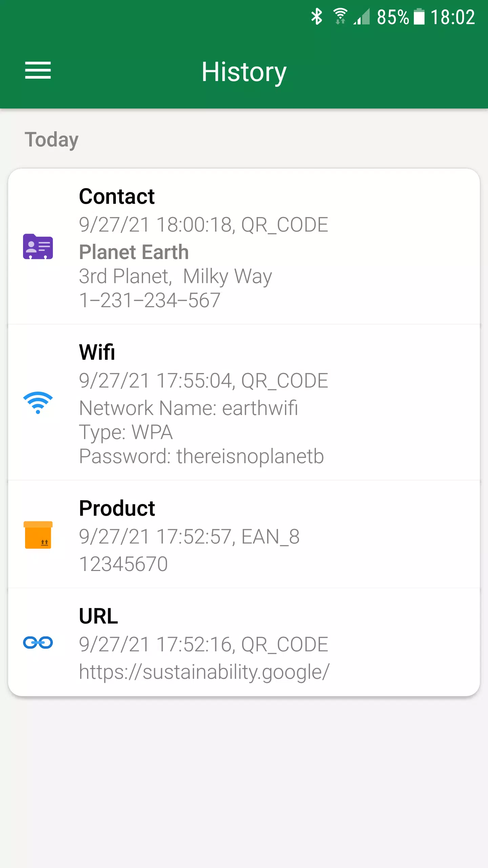Screen dimensions: 488x868
Task: Tap the Today section header
Action: 52,140
